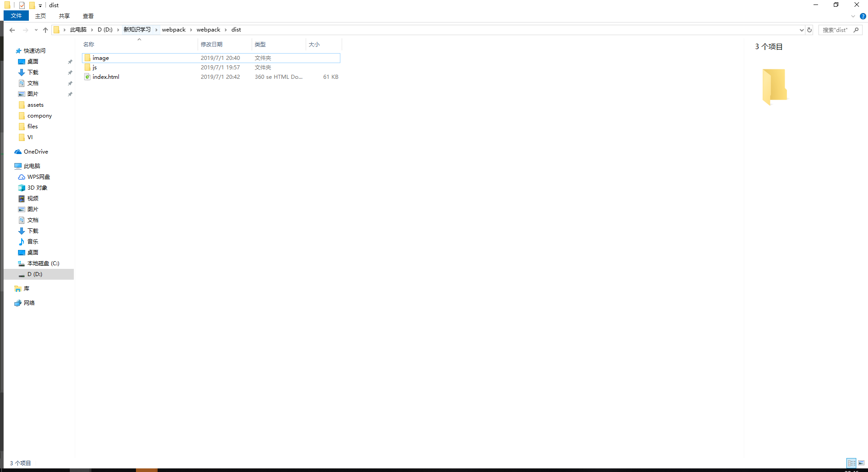Open 图片 folder under 此电脑

pyautogui.click(x=33, y=209)
